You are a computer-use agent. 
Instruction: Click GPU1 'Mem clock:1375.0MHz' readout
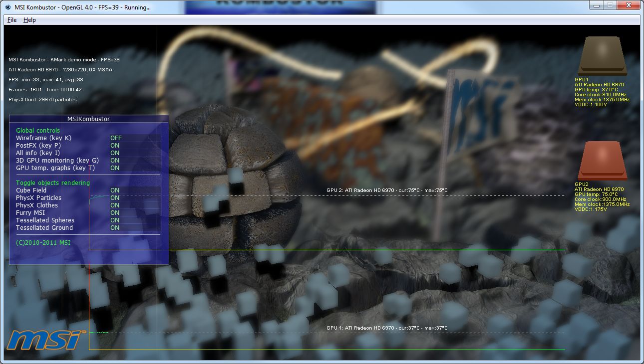click(602, 100)
